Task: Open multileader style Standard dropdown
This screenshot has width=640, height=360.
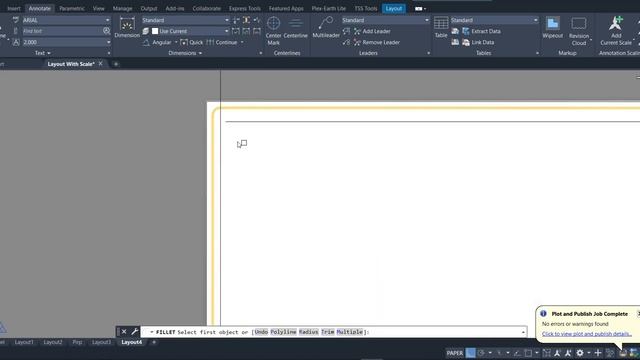Action: (427, 20)
